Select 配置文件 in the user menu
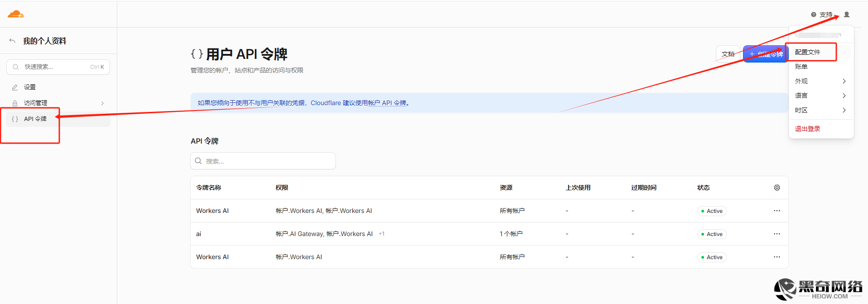This screenshot has width=868, height=304. [x=807, y=52]
